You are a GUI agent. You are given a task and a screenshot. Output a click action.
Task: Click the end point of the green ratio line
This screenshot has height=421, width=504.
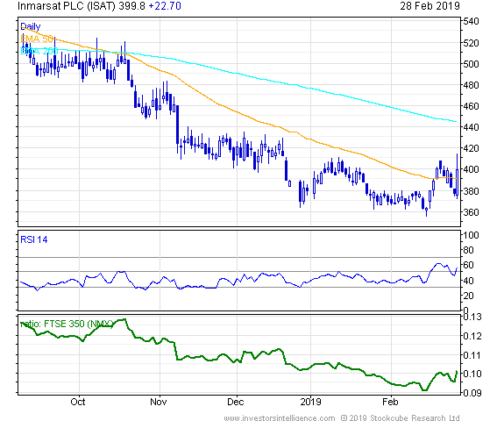point(457,371)
